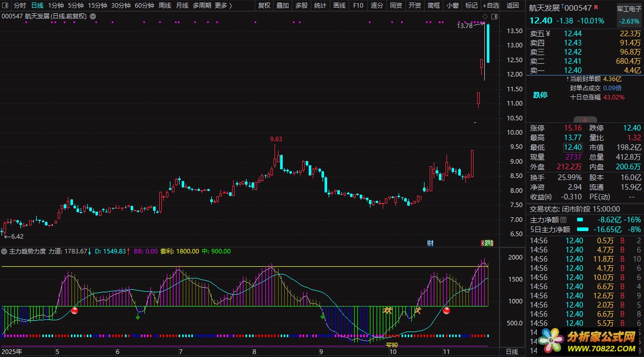Toggle the left sidebar panel icon

pos(5,6)
